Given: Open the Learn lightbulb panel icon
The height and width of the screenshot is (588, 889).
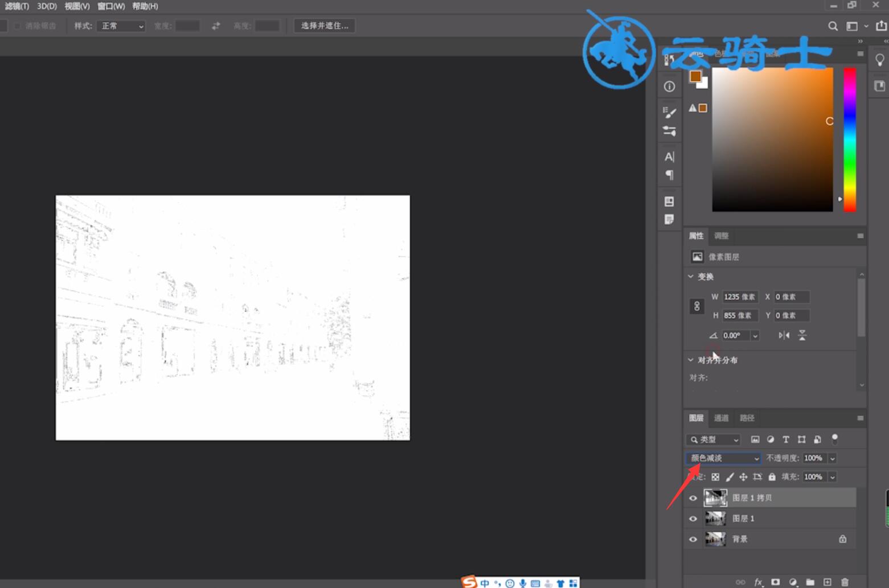Looking at the screenshot, I should [x=880, y=60].
